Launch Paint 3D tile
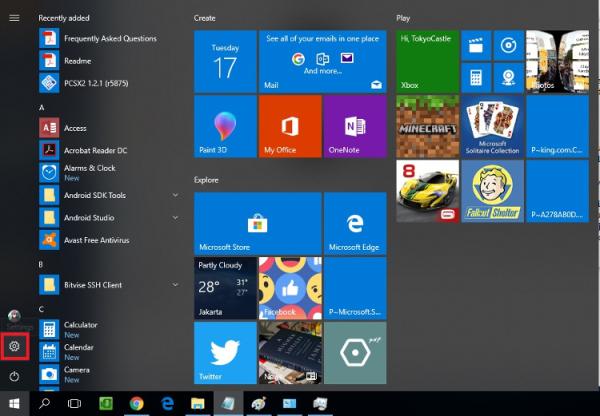Screen dimensions: 600x416 (x=224, y=127)
